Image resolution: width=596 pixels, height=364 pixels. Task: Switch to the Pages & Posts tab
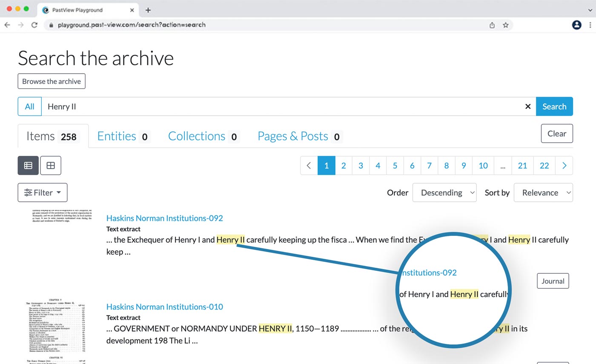click(x=300, y=136)
